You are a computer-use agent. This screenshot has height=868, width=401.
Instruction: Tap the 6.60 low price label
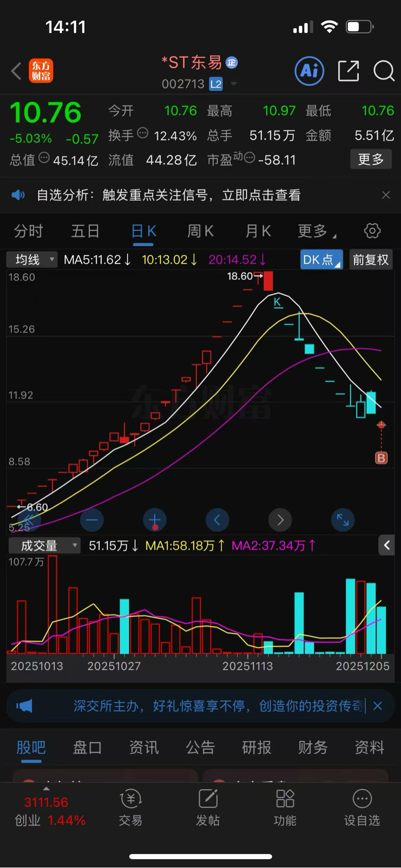click(37, 507)
